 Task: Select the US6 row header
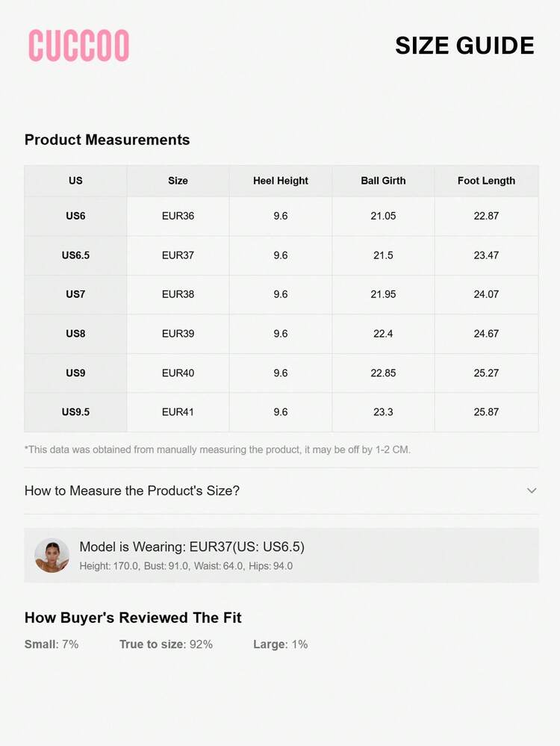75,216
